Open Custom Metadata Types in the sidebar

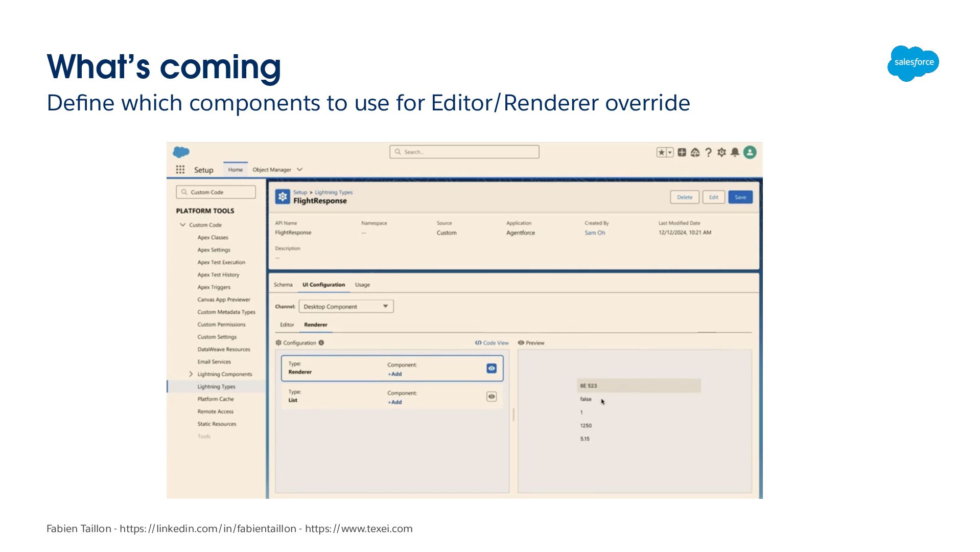tap(226, 312)
